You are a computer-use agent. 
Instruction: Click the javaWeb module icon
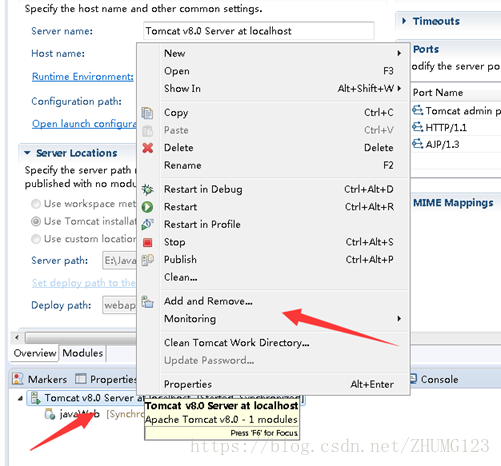coord(50,414)
